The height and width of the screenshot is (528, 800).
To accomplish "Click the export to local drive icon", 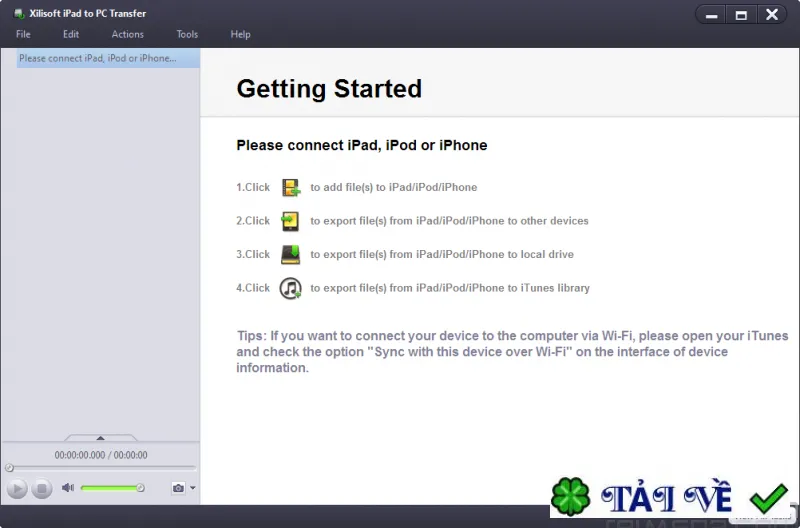I will coord(290,255).
